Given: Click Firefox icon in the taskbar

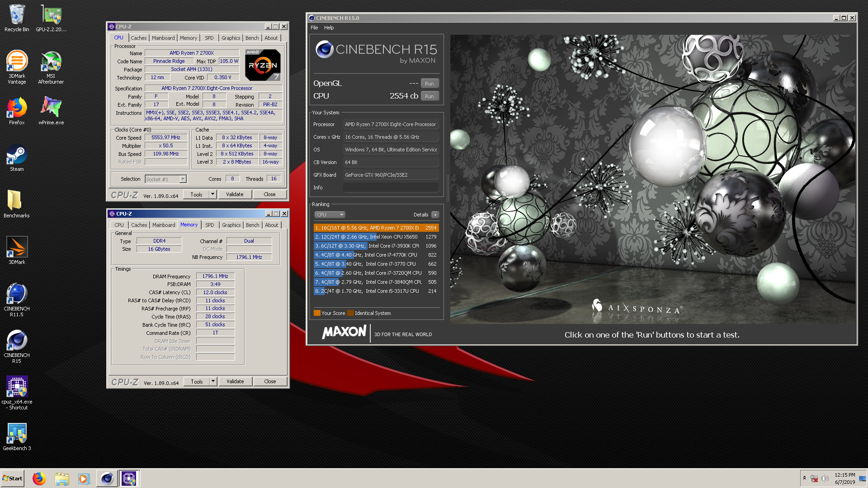Looking at the screenshot, I should pos(39,479).
